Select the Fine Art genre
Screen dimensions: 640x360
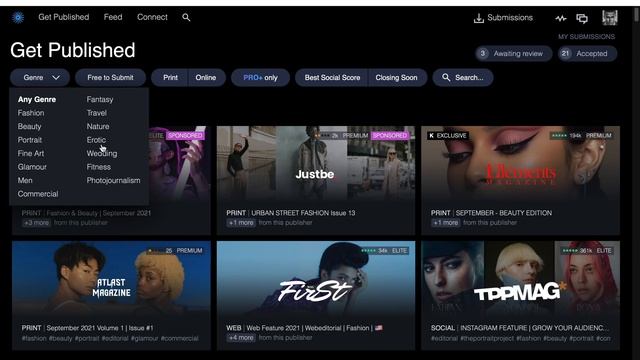point(31,153)
